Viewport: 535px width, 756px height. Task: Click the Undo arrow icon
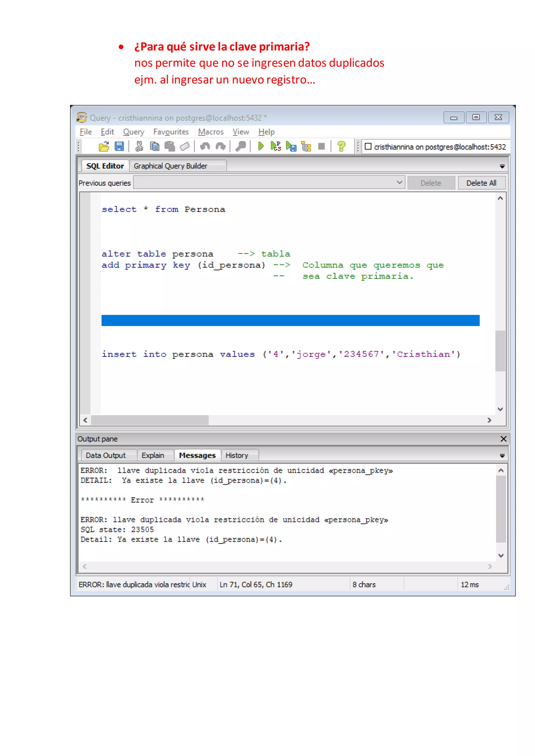(205, 146)
